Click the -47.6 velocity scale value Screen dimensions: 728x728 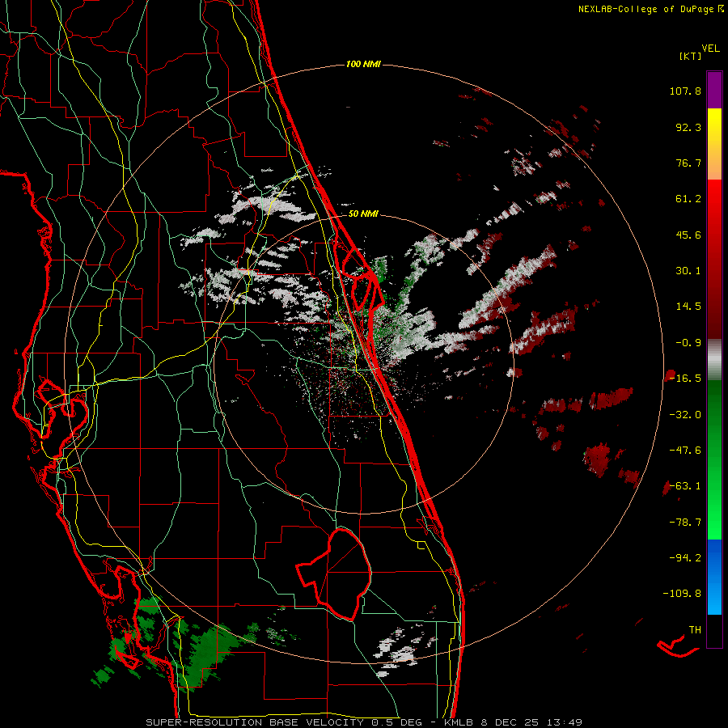685,451
